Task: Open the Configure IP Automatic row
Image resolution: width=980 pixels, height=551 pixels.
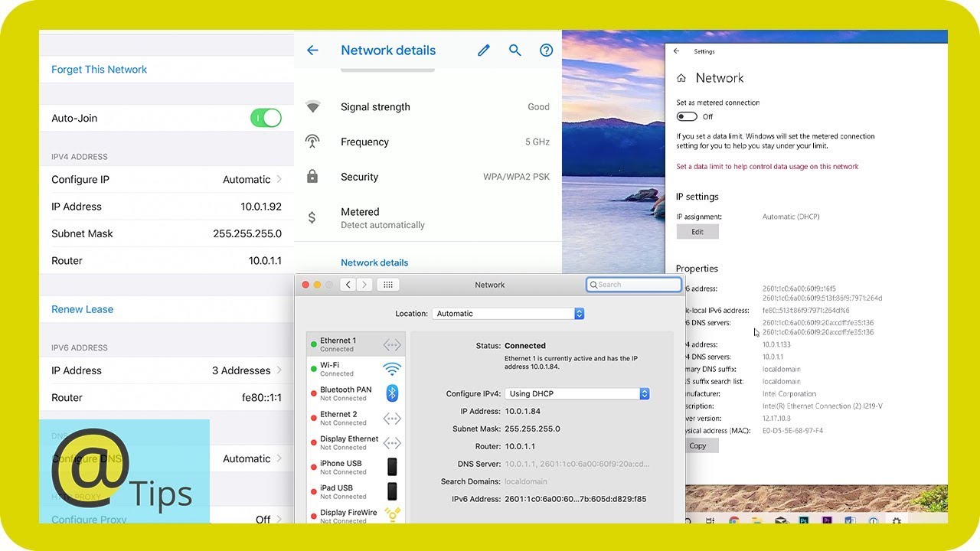Action: [x=167, y=180]
